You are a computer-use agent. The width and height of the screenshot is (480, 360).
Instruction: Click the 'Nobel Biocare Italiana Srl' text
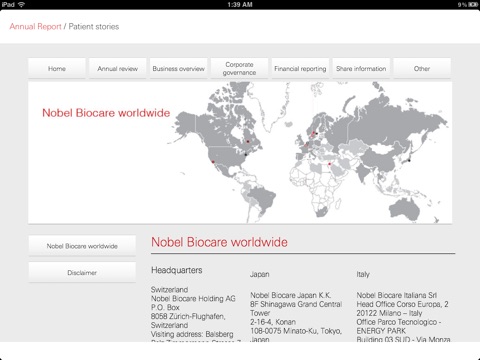point(397,295)
